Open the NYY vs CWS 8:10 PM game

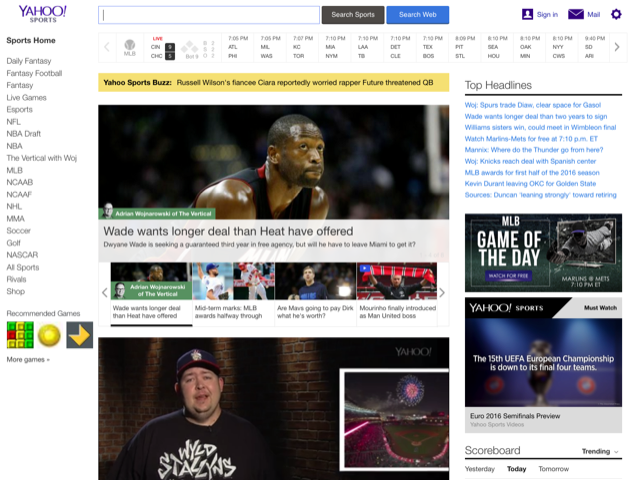562,47
